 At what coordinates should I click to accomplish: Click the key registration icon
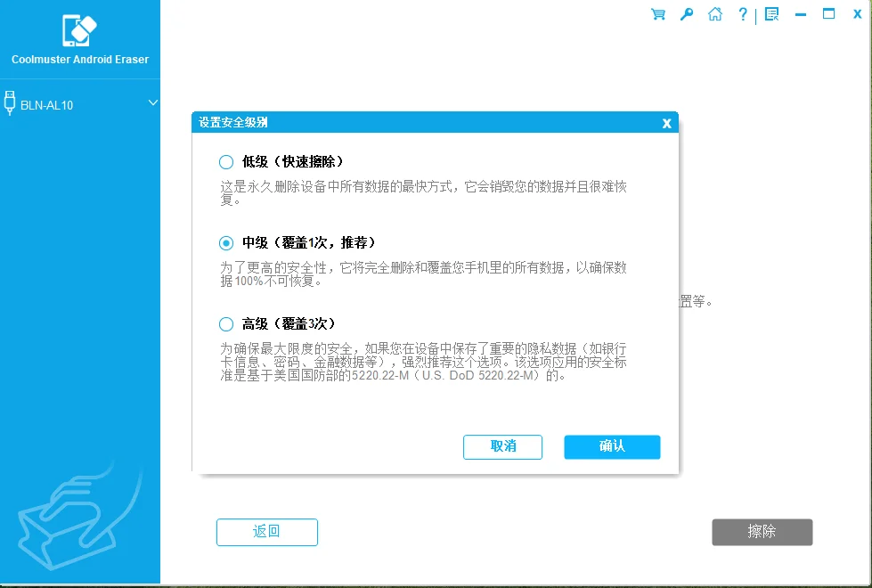pyautogui.click(x=686, y=14)
